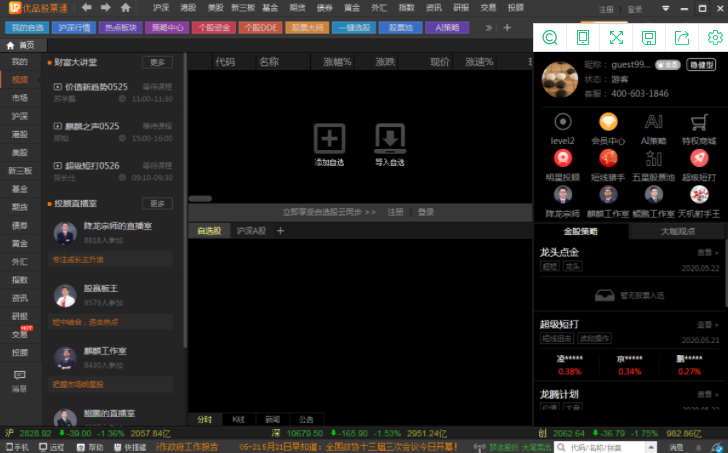Click the 注册 link in sync bar

[x=396, y=212]
